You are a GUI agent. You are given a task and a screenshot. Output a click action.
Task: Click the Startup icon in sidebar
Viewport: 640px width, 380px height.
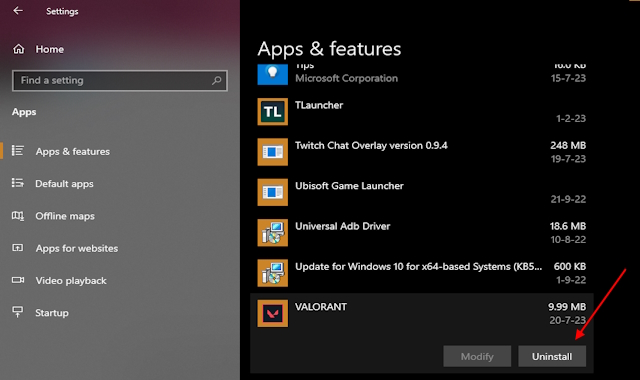click(x=18, y=312)
